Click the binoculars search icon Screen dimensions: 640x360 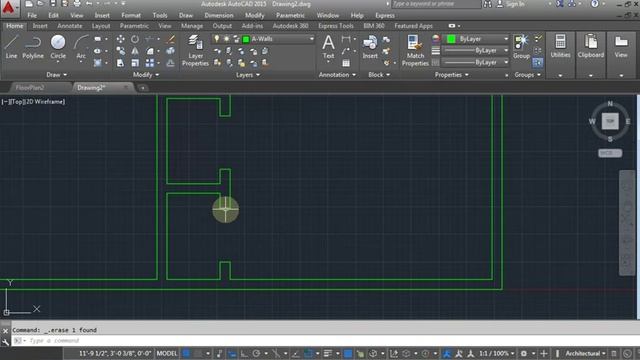pos(487,4)
